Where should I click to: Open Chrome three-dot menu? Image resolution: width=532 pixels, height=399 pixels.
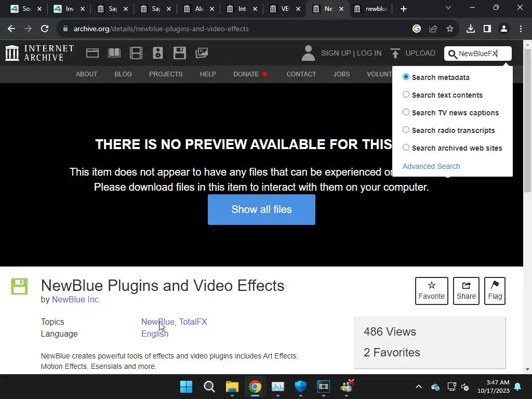[521, 29]
